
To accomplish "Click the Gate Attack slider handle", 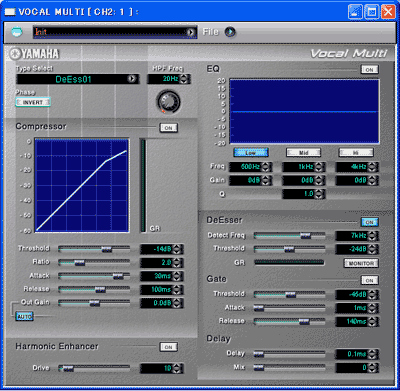I will click(259, 308).
